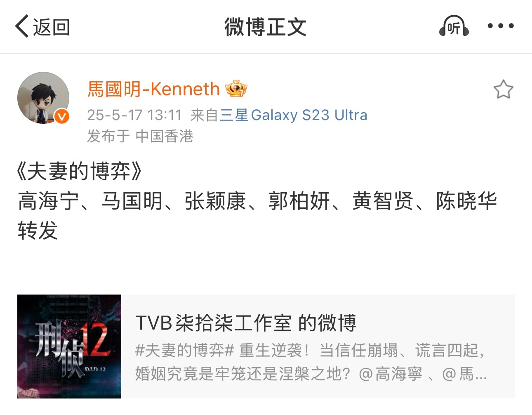
Task: Open the listen headphone icon
Action: 454,26
